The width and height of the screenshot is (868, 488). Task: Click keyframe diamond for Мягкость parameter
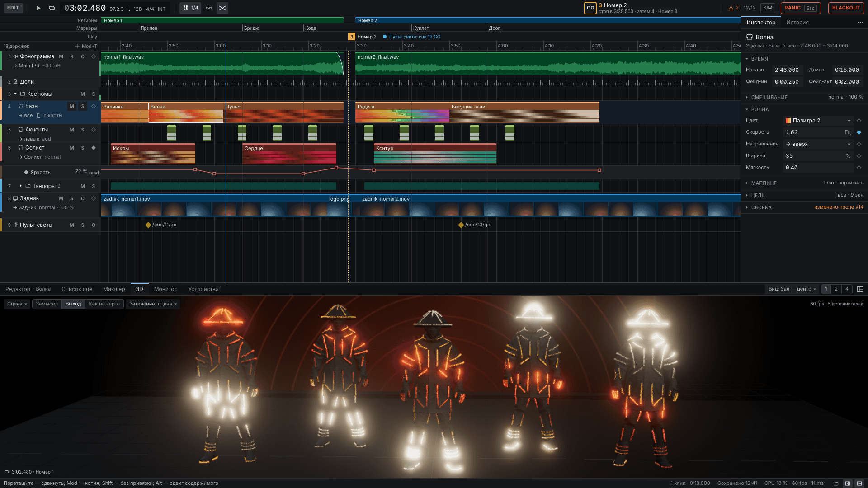pyautogui.click(x=859, y=168)
